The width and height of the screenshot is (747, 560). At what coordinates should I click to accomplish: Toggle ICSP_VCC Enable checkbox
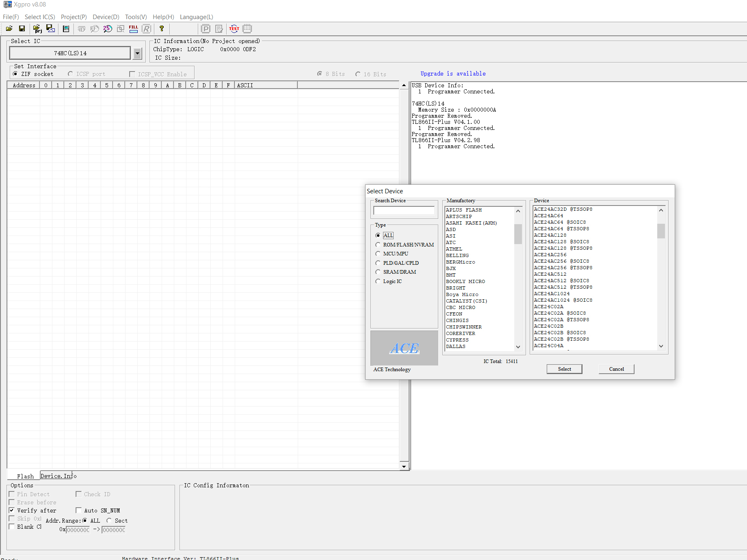(x=132, y=74)
